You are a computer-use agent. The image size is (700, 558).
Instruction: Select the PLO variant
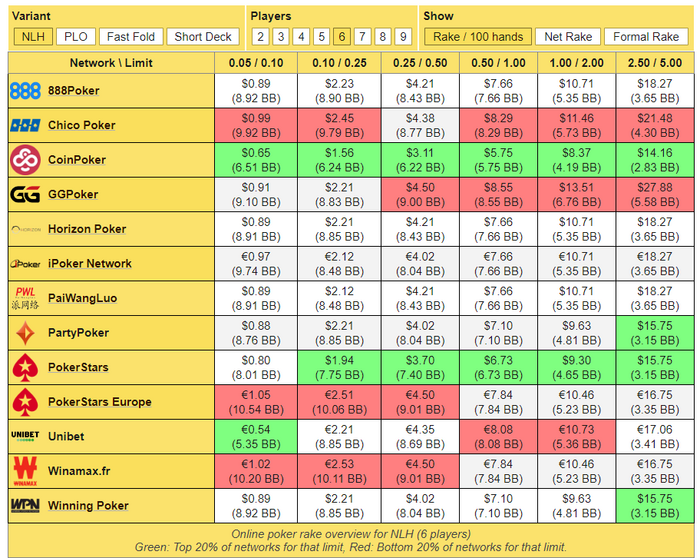(x=76, y=37)
